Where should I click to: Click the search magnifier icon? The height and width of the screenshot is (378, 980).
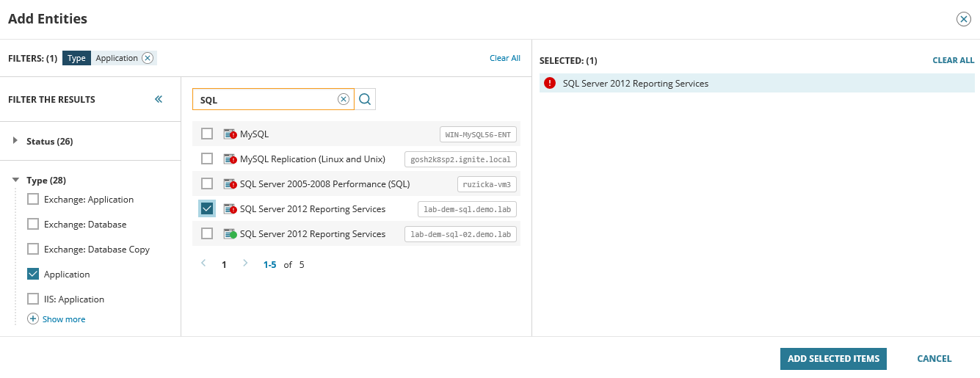[x=365, y=100]
